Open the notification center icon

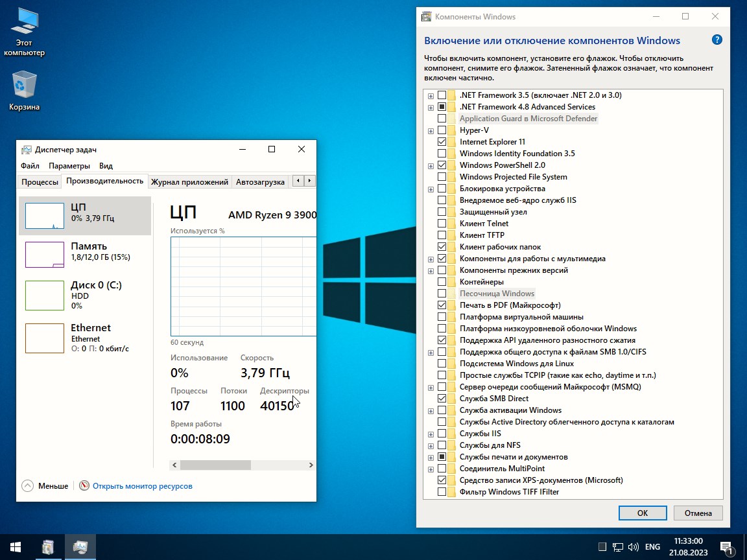pos(726,547)
